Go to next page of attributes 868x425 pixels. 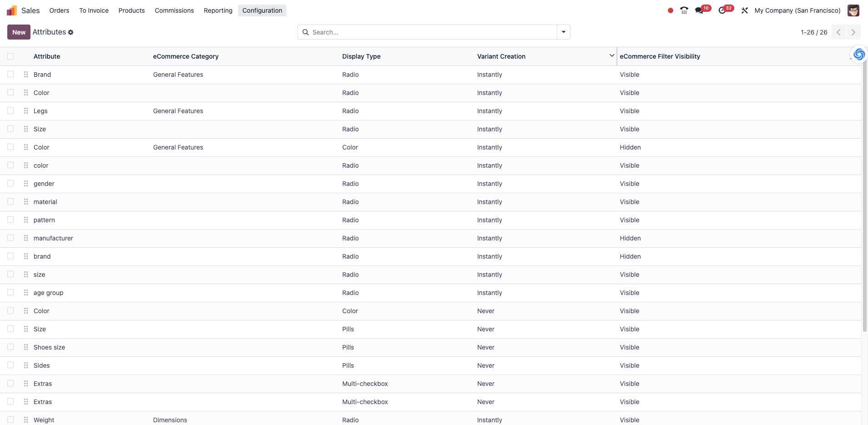(x=853, y=32)
